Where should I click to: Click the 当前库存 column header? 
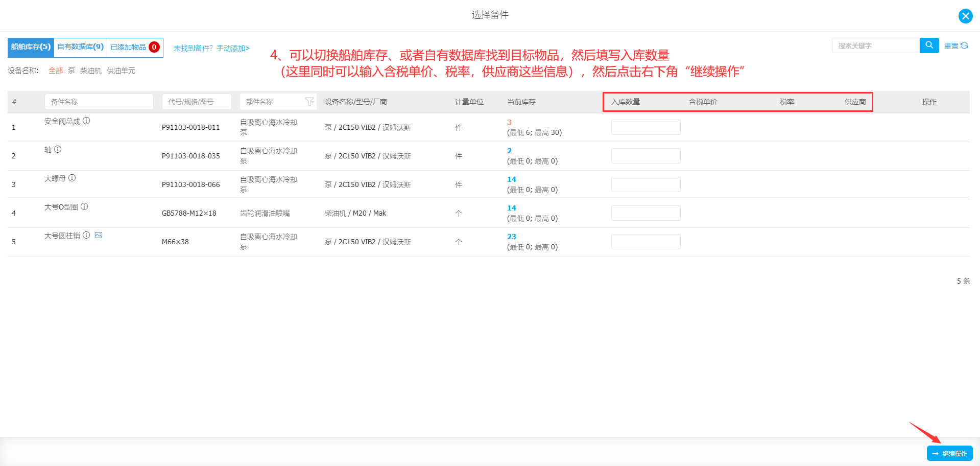(521, 102)
